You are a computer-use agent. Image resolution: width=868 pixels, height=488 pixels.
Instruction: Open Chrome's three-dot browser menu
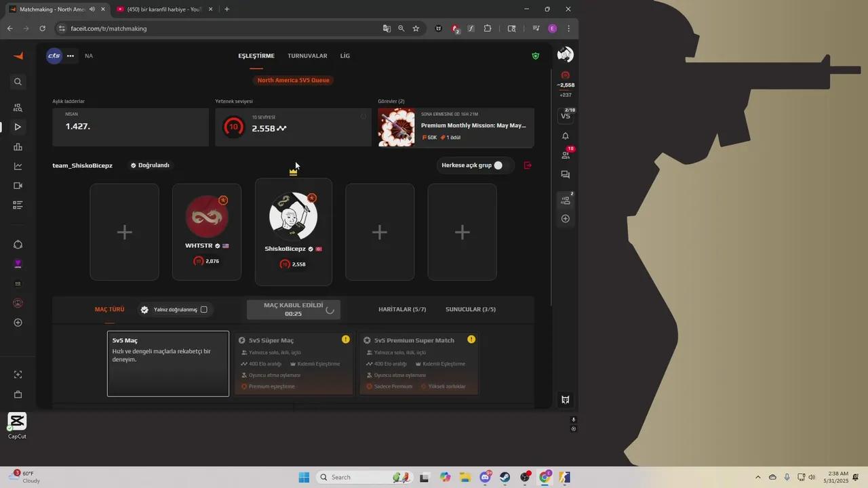568,28
